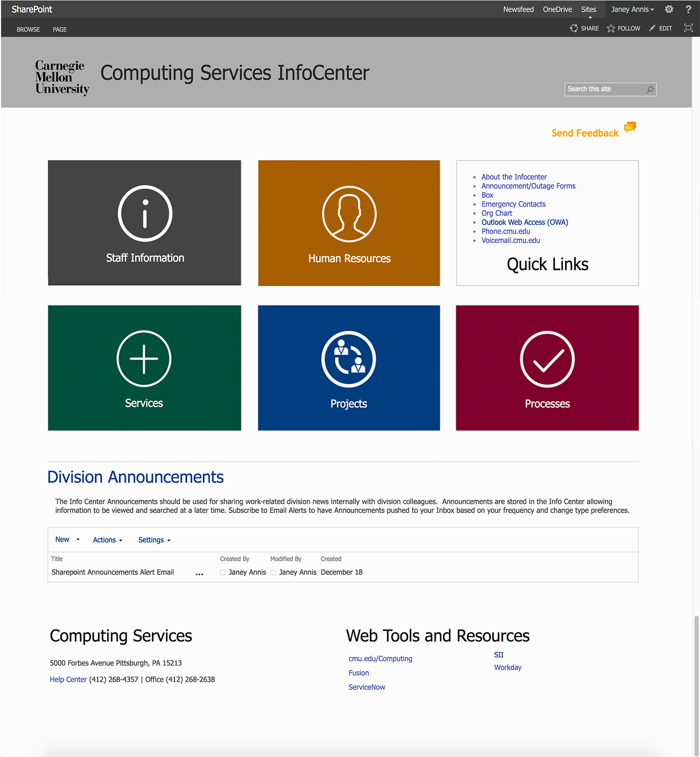Open the Actions dropdown
Viewport: 700px width, 757px height.
coord(108,540)
